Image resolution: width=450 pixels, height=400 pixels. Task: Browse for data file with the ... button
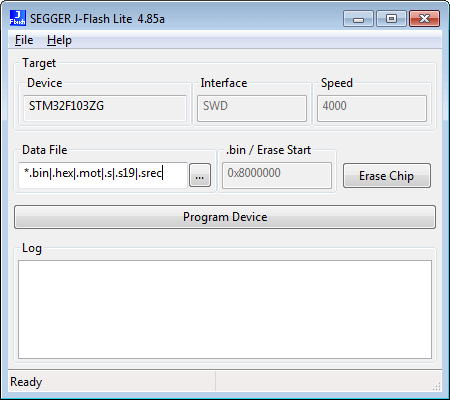pyautogui.click(x=200, y=175)
